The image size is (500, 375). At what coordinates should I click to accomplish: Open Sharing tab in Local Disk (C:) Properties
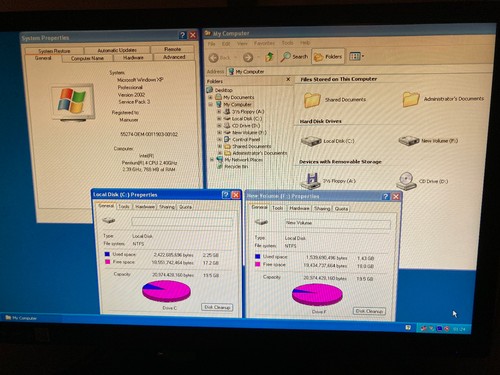pos(167,207)
